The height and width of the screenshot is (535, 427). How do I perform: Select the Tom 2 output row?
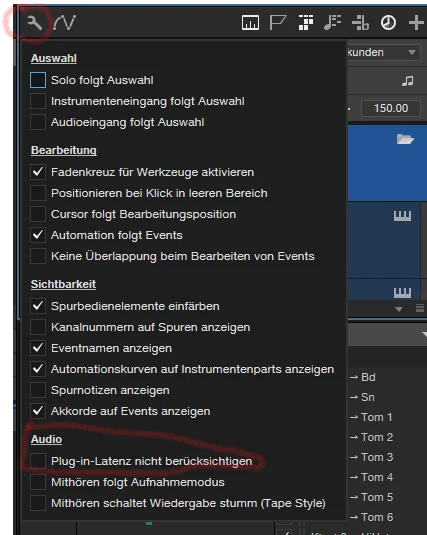coord(371,437)
